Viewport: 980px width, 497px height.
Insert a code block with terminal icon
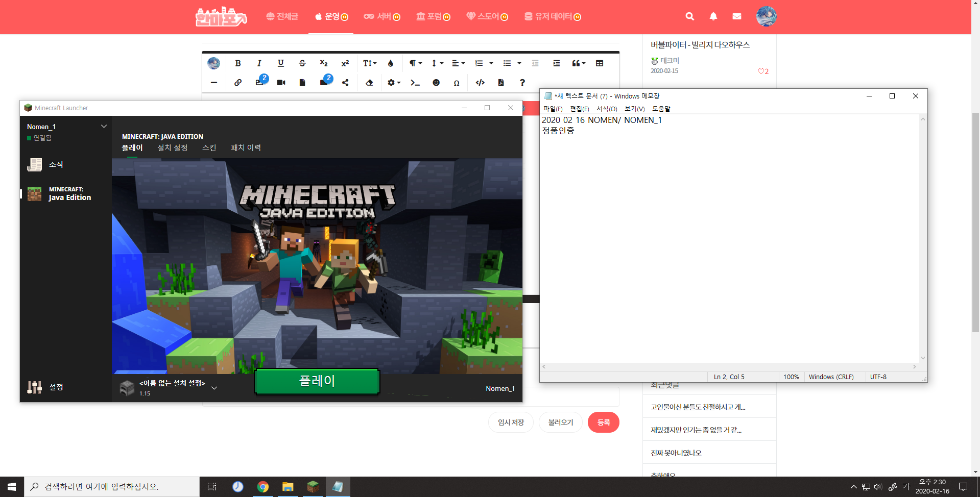[415, 83]
